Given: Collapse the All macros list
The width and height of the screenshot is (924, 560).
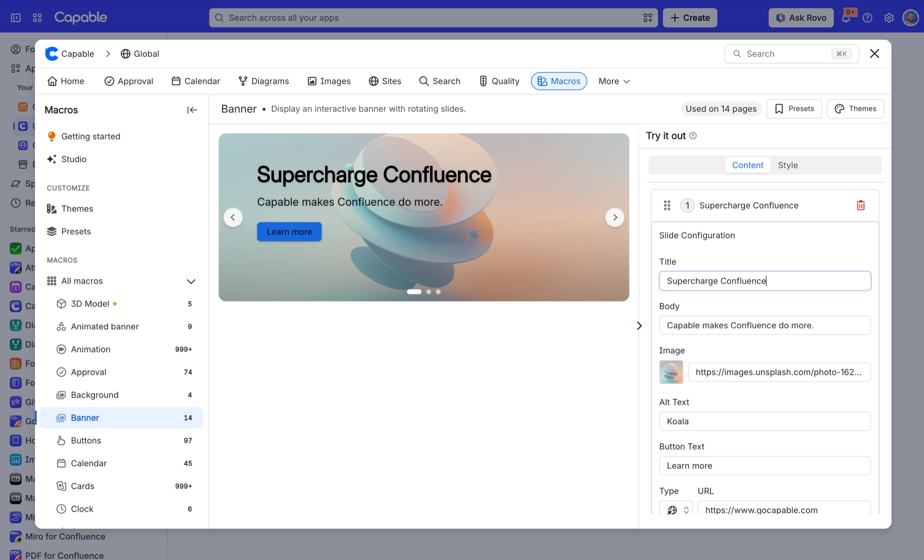Looking at the screenshot, I should click(x=191, y=281).
